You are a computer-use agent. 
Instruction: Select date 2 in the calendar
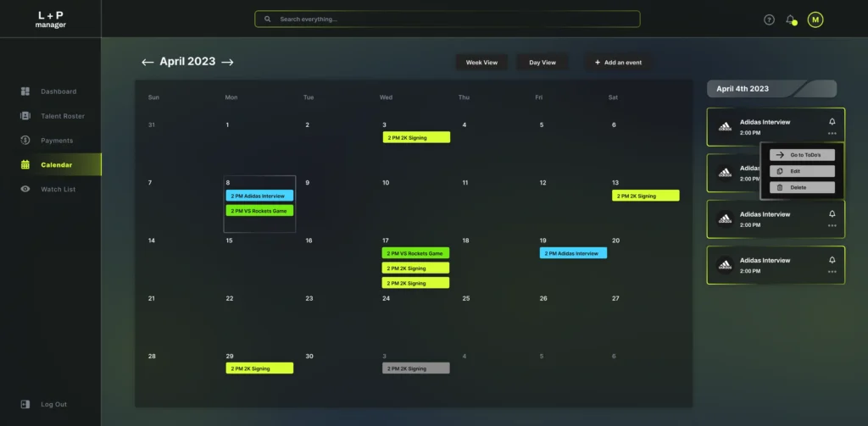[307, 125]
